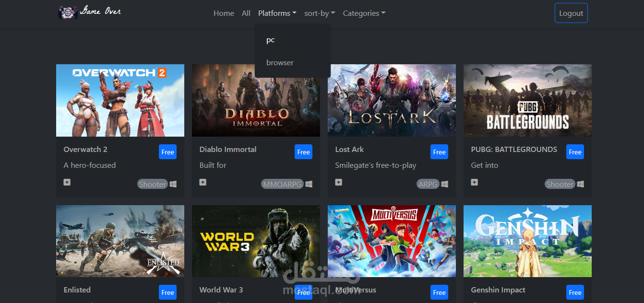Image resolution: width=644 pixels, height=303 pixels.
Task: Click the PUBG: BATTLEGROUNDS title text
Action: [x=514, y=150]
